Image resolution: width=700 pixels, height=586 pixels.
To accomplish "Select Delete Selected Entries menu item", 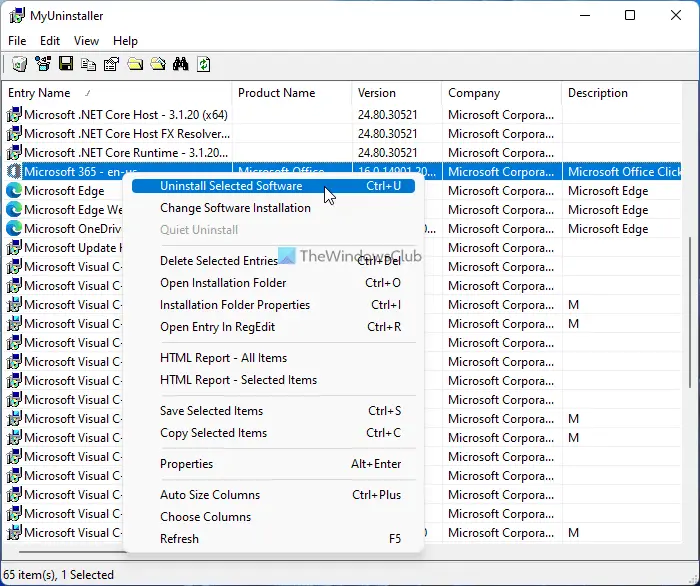I will pyautogui.click(x=273, y=261).
